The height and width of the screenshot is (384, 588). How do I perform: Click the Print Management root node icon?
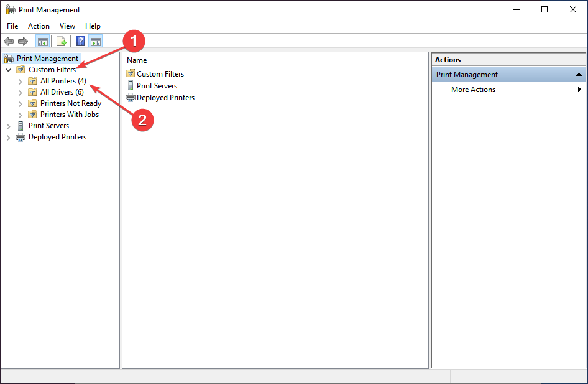tap(8, 59)
